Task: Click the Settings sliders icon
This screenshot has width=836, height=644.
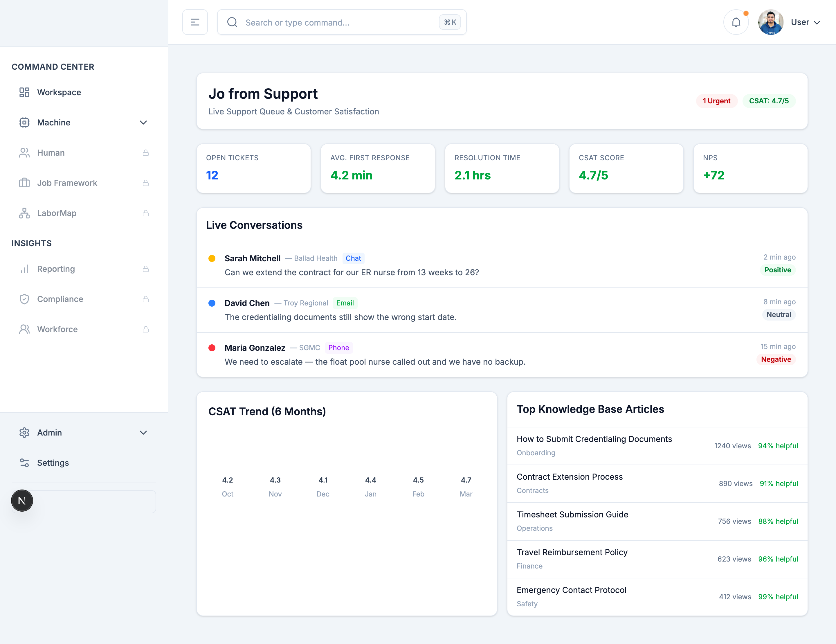Action: (x=24, y=463)
